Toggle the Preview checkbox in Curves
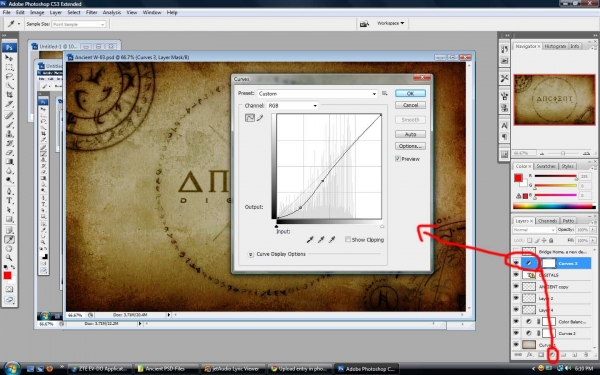Screen dimensions: 600x375 [398, 158]
